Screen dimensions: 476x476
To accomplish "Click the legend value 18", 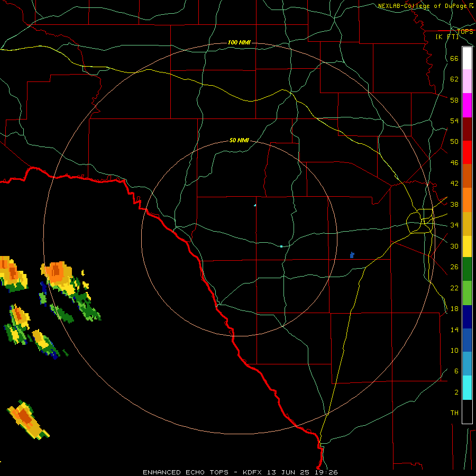I will (454, 309).
